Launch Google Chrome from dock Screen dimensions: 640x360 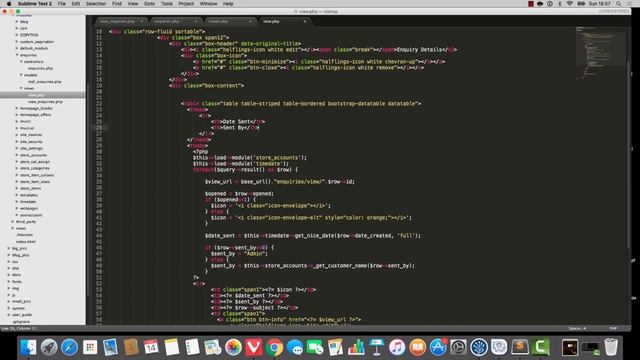coord(274,347)
